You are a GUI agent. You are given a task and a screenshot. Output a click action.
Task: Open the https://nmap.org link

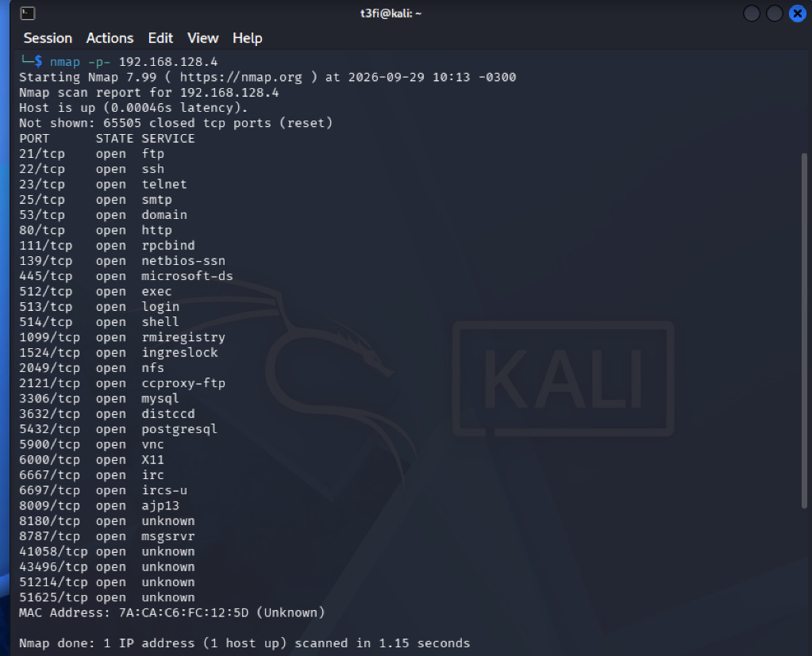(241, 77)
